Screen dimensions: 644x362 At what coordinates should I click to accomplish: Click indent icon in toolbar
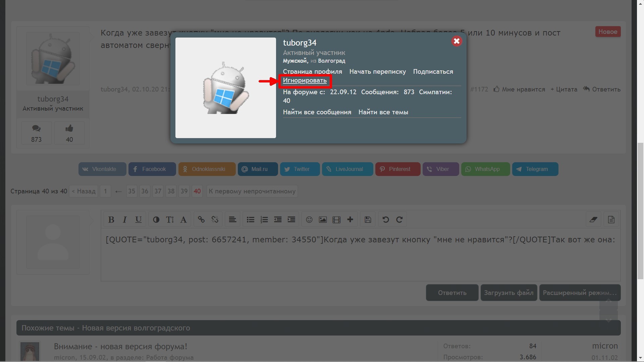pos(291,220)
